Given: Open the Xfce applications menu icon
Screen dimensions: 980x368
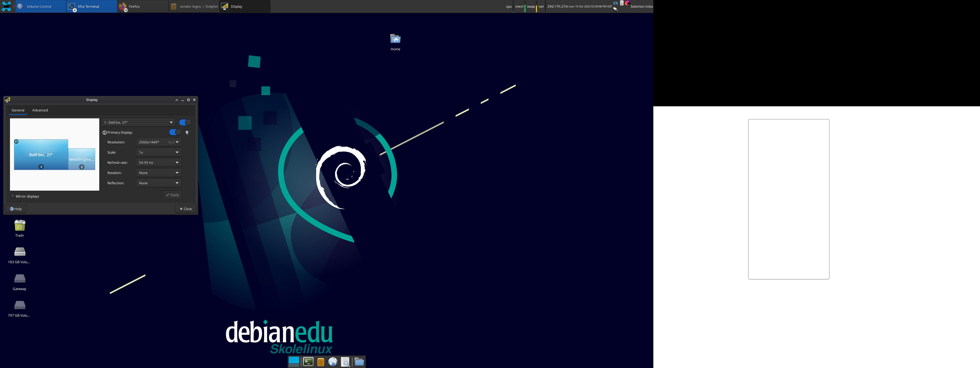Looking at the screenshot, I should (x=6, y=6).
